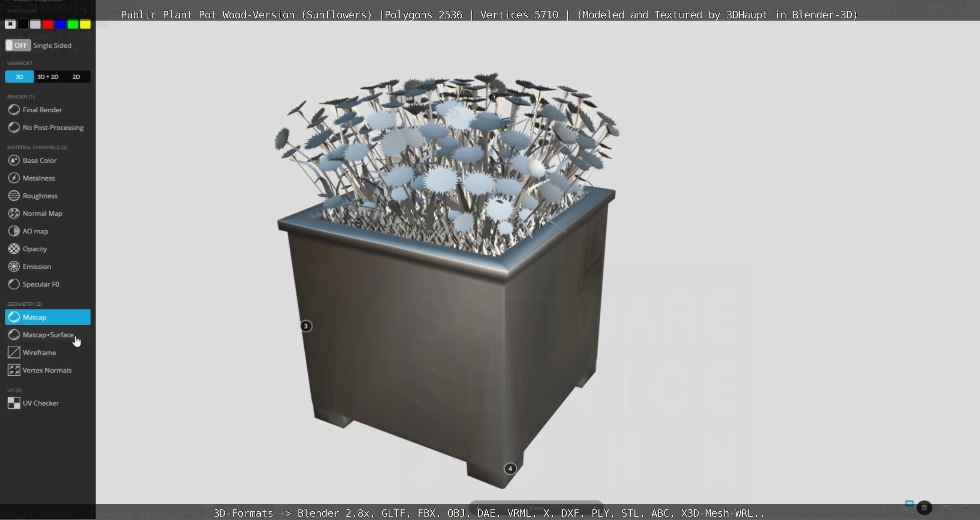Apply the UV Checker texture
Screen dimensions: 980x520
pyautogui.click(x=48, y=403)
